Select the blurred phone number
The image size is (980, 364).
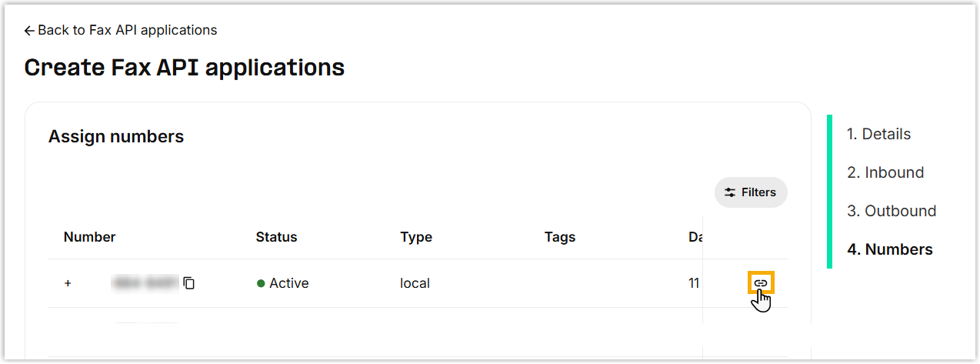click(x=145, y=283)
